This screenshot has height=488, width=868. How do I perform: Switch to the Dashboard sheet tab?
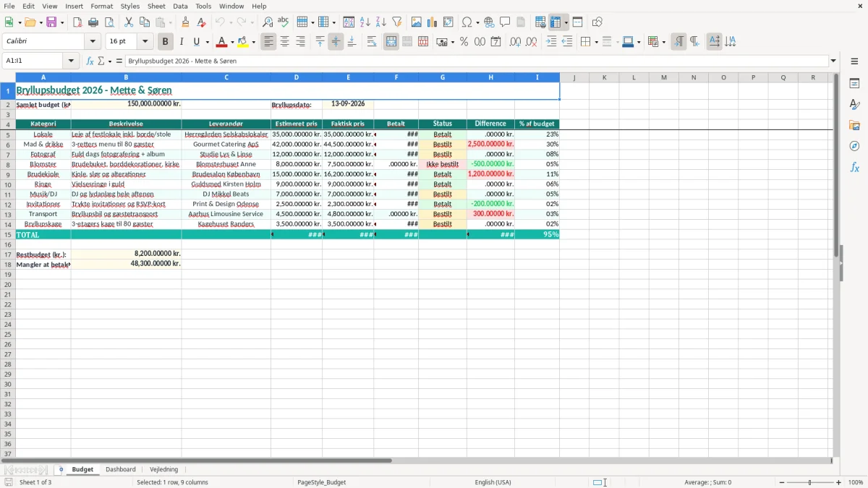(121, 469)
